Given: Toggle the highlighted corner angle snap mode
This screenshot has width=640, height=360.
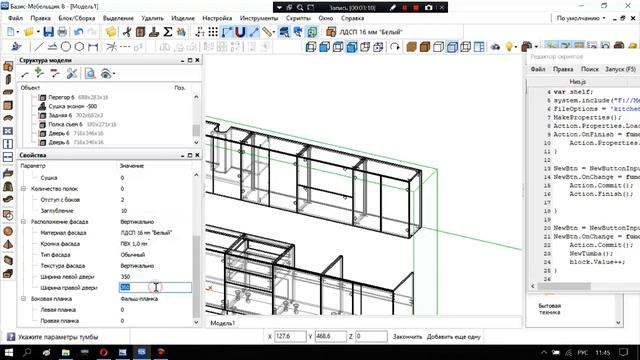Looking at the screenshot, I should coord(227,32).
